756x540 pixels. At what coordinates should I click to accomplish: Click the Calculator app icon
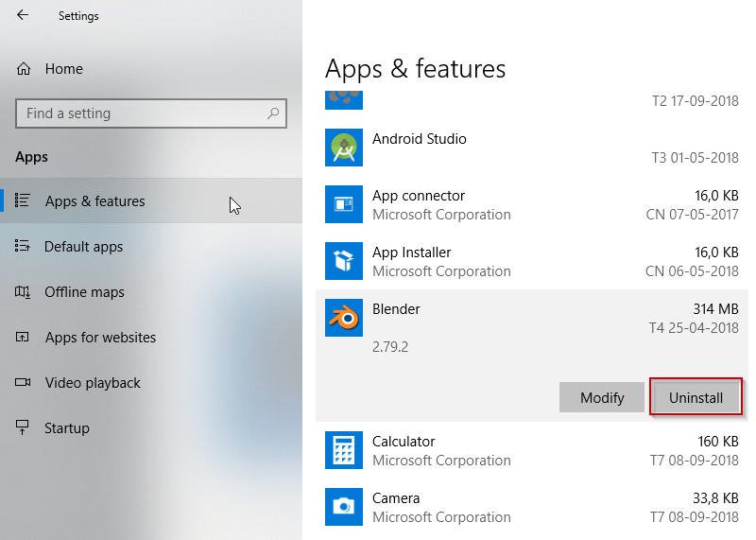[x=344, y=450]
